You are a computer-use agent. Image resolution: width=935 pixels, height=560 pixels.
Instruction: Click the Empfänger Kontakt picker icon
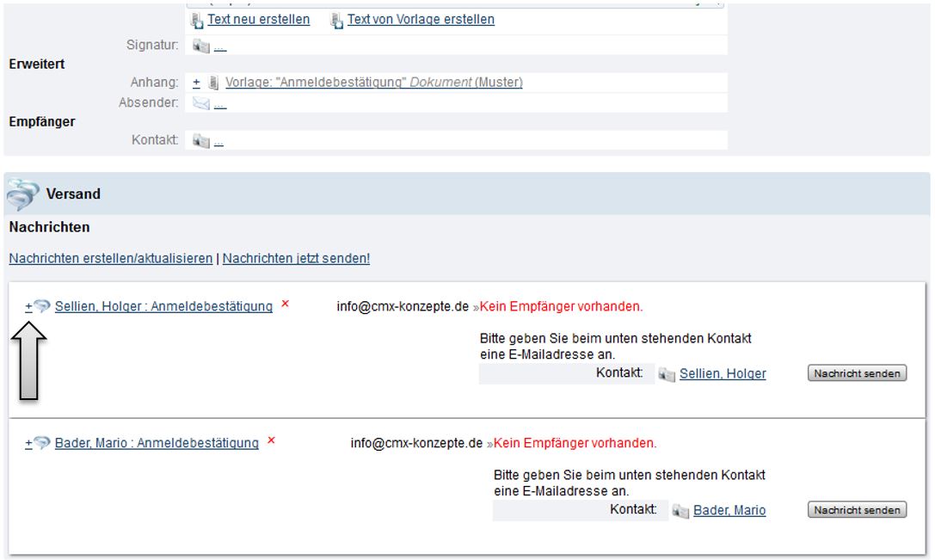tap(200, 140)
